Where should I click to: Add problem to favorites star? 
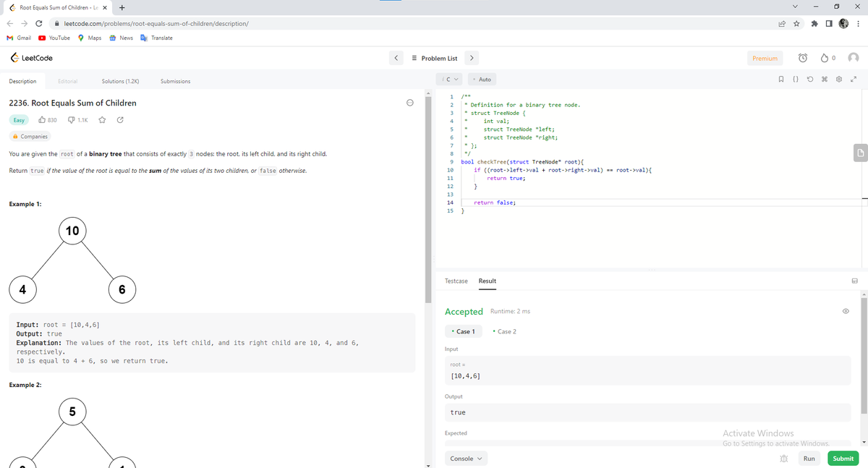(102, 119)
